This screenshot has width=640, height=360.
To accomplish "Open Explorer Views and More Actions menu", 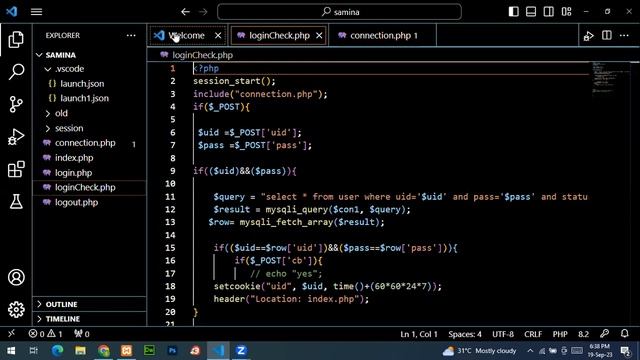I will [131, 36].
